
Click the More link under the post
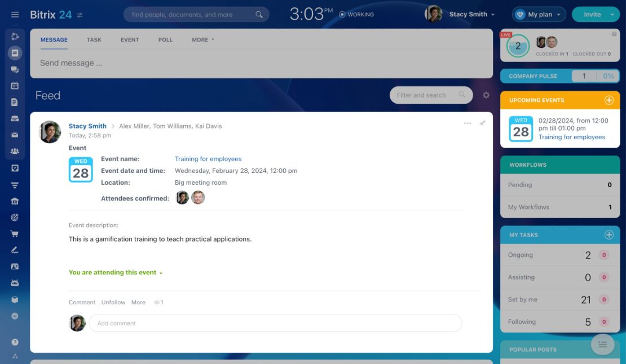[x=138, y=302]
